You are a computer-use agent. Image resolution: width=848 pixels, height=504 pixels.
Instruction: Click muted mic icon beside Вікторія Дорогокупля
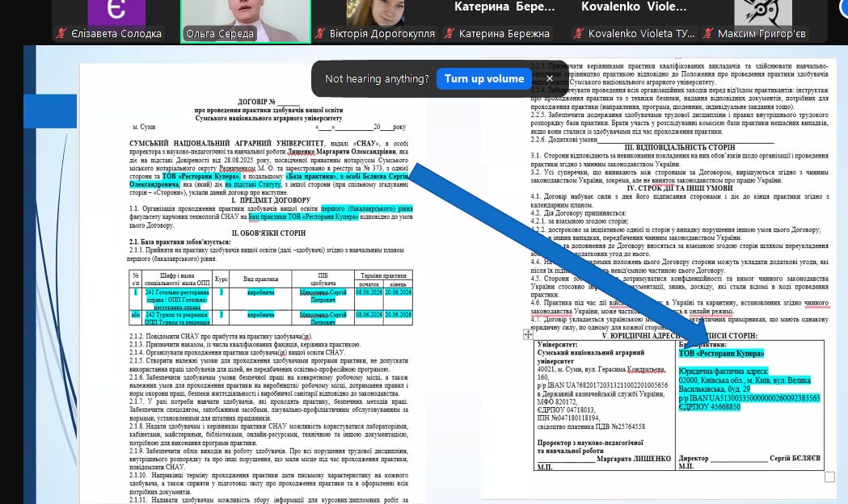click(x=320, y=34)
